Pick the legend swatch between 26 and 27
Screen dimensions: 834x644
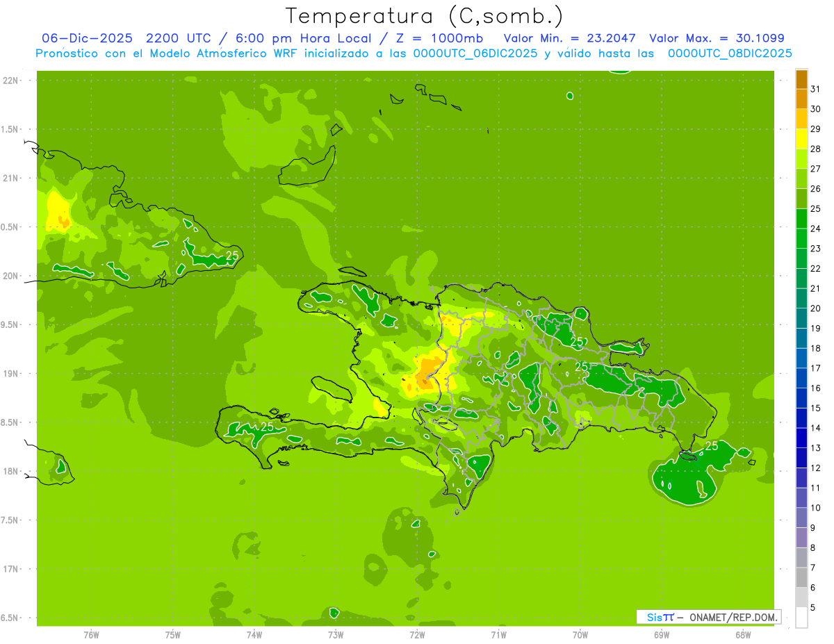tap(801, 179)
